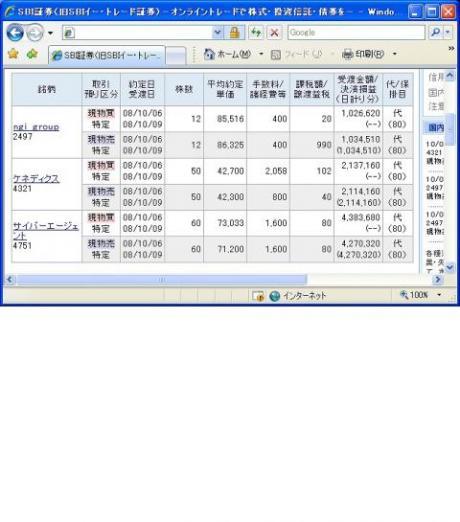This screenshot has height=522, width=460.
Task: Click the vertical scrollbar up arrow
Action: point(450,76)
